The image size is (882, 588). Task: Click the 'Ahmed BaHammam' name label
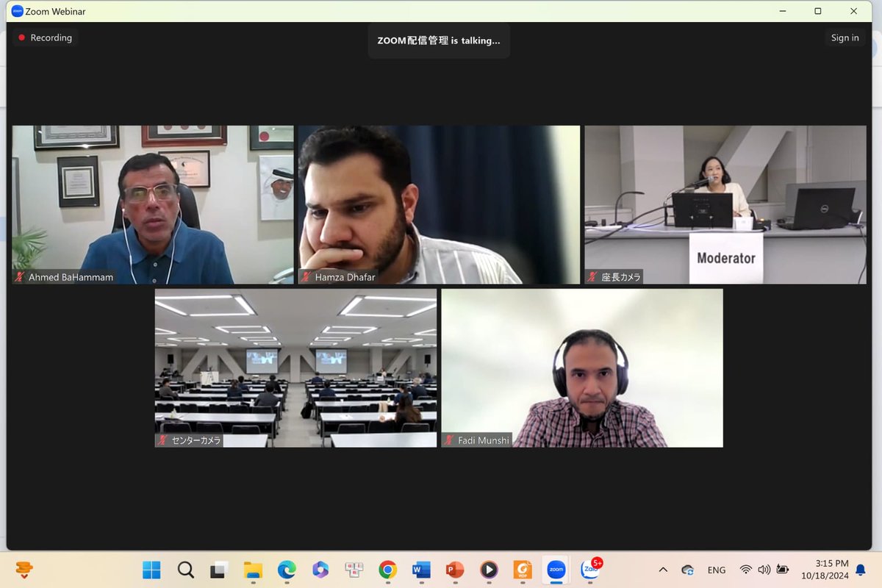[x=70, y=277]
